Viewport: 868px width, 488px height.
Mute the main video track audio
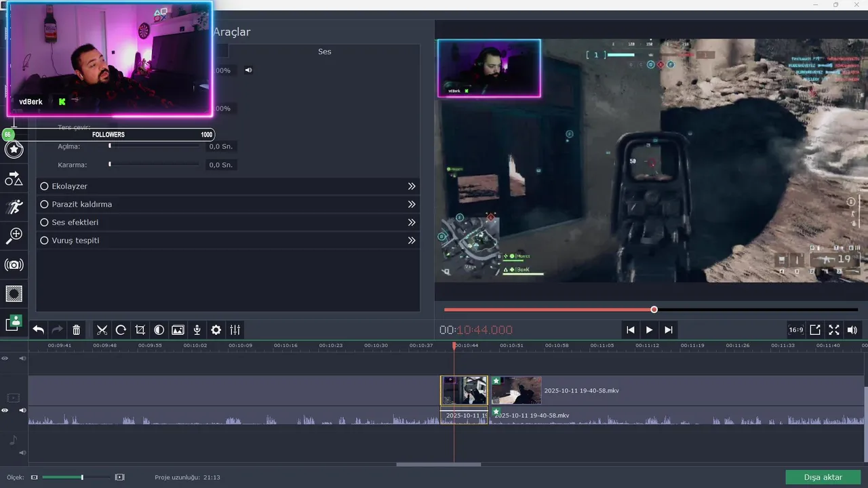pyautogui.click(x=22, y=411)
